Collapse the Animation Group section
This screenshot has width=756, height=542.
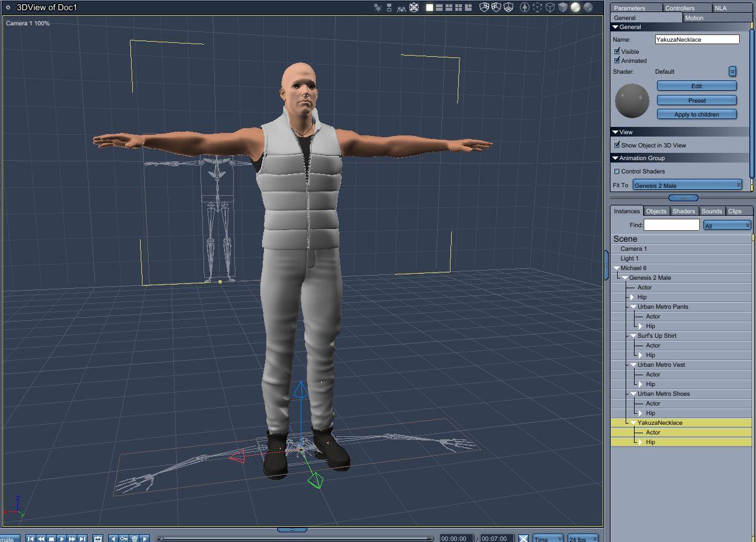pos(615,158)
